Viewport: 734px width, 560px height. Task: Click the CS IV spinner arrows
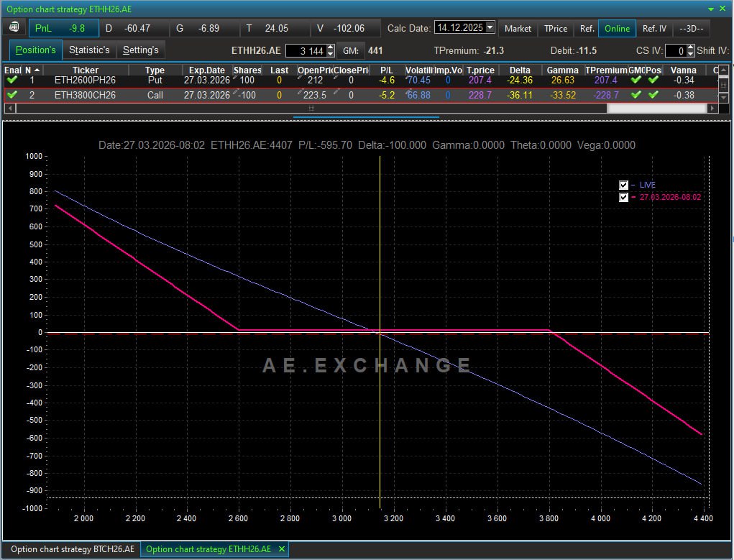[691, 51]
